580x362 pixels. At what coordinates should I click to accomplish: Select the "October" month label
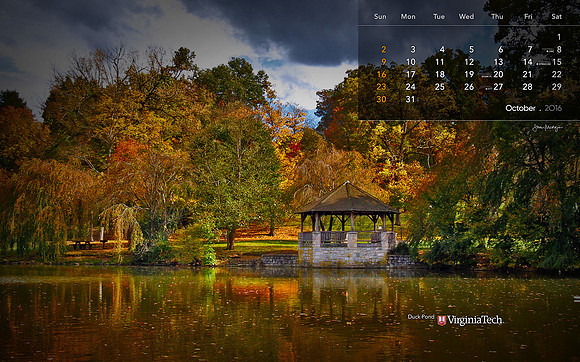tap(520, 108)
